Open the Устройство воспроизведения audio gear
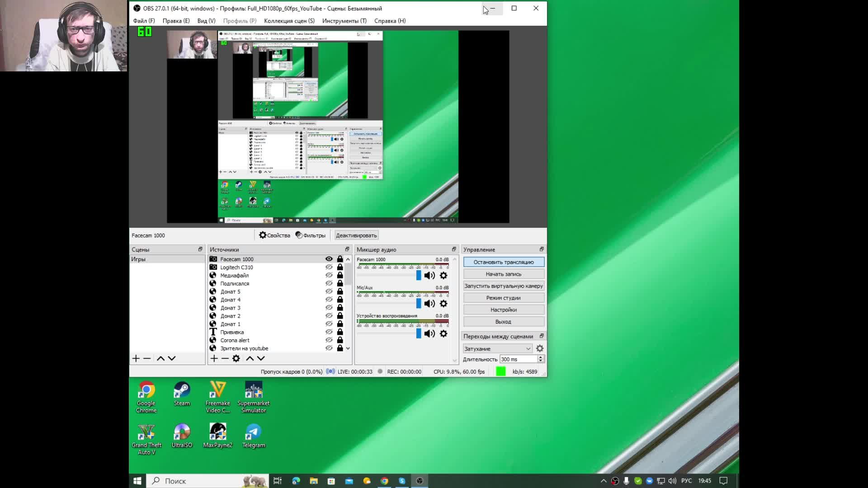This screenshot has height=488, width=868. [443, 333]
